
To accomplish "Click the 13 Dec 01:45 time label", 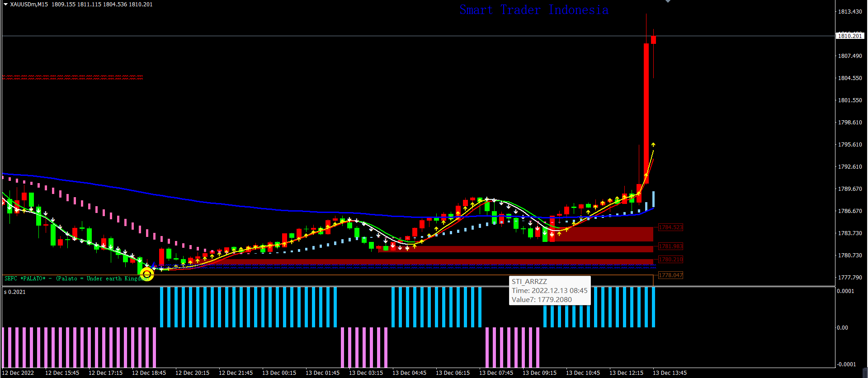I will 322,373.
